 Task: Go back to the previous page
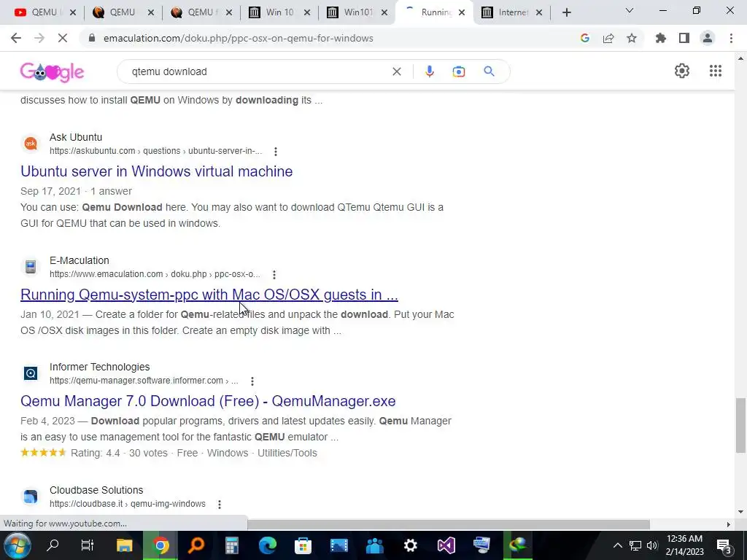click(16, 38)
